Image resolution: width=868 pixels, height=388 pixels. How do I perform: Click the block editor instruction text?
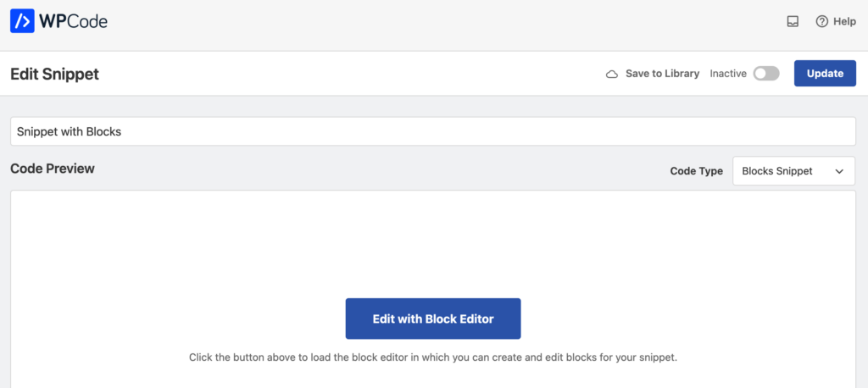[433, 358]
